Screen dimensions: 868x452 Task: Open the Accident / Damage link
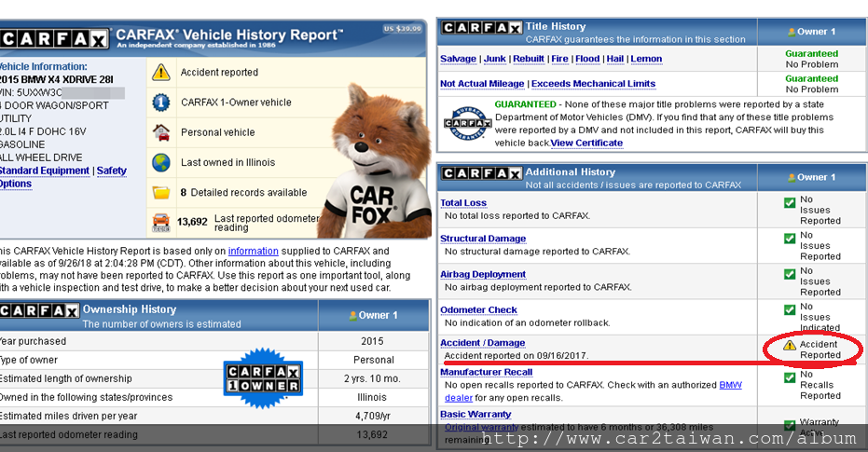pyautogui.click(x=483, y=343)
